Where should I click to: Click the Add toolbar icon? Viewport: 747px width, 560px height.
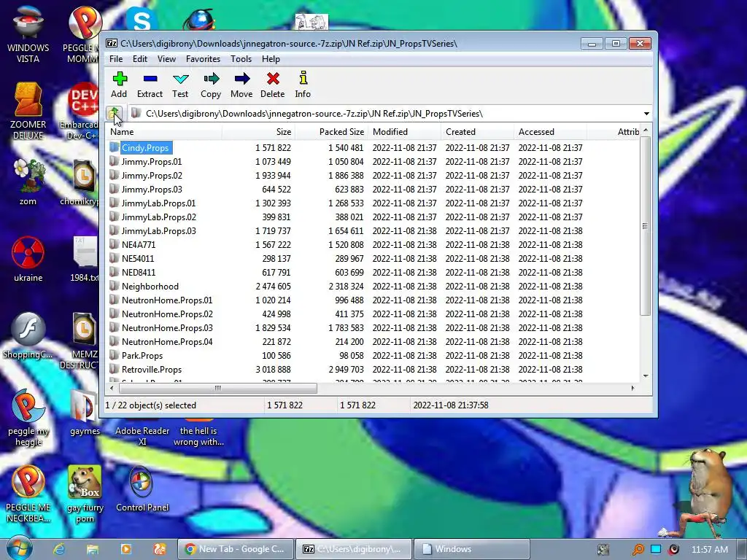coord(119,79)
